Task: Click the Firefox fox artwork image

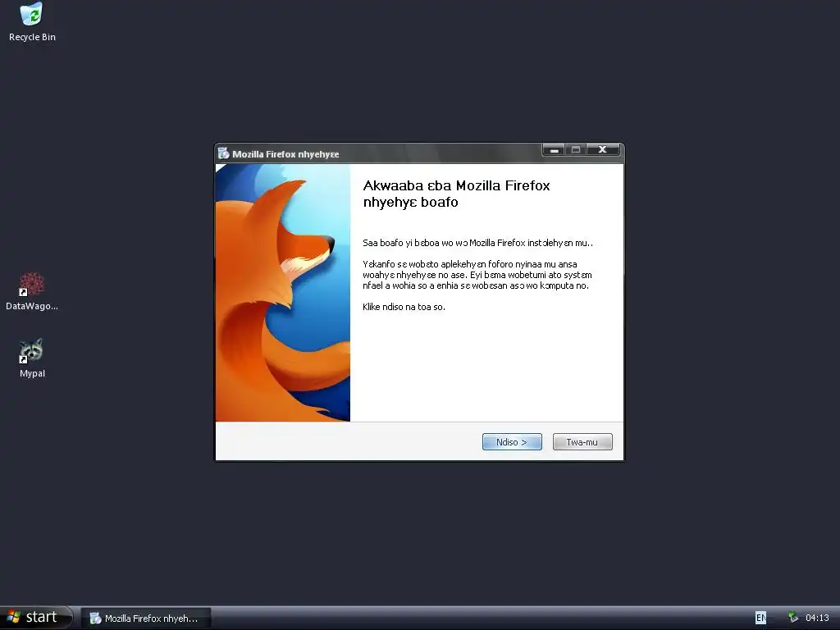Action: (283, 293)
